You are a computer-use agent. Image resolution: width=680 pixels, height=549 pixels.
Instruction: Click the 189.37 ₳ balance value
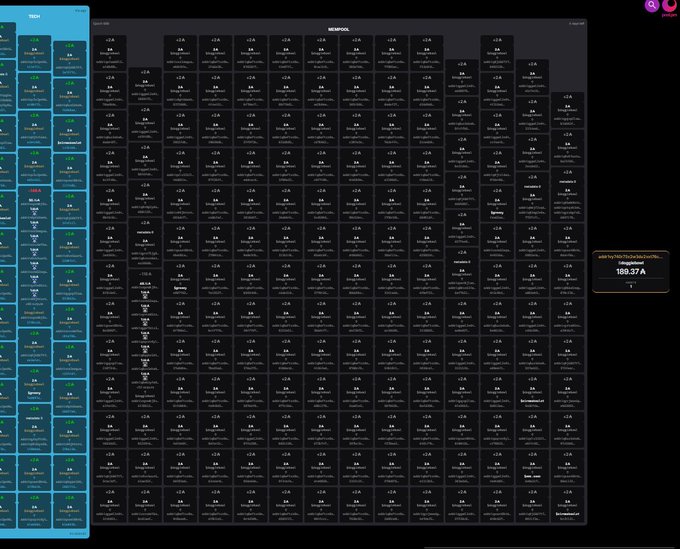[631, 271]
